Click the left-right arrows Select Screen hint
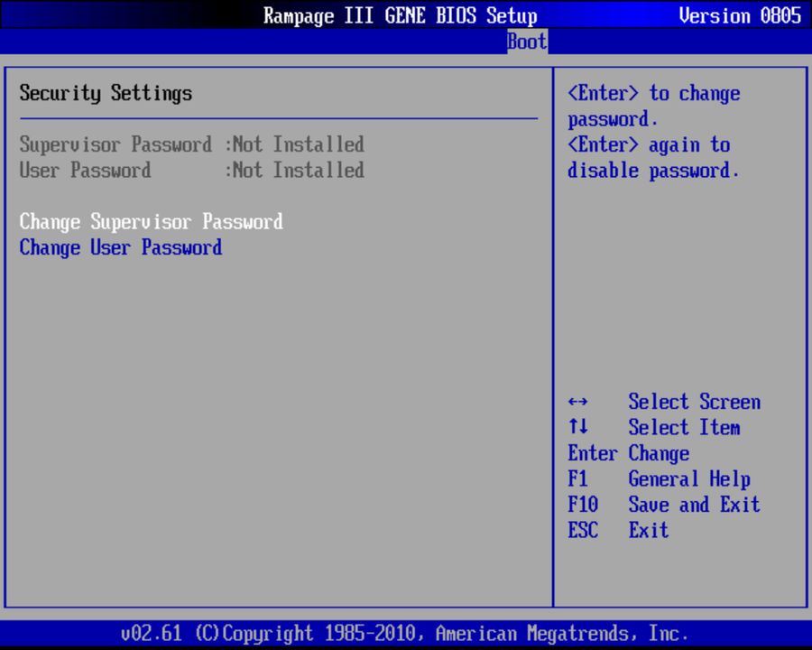The width and height of the screenshot is (812, 650). pos(664,402)
